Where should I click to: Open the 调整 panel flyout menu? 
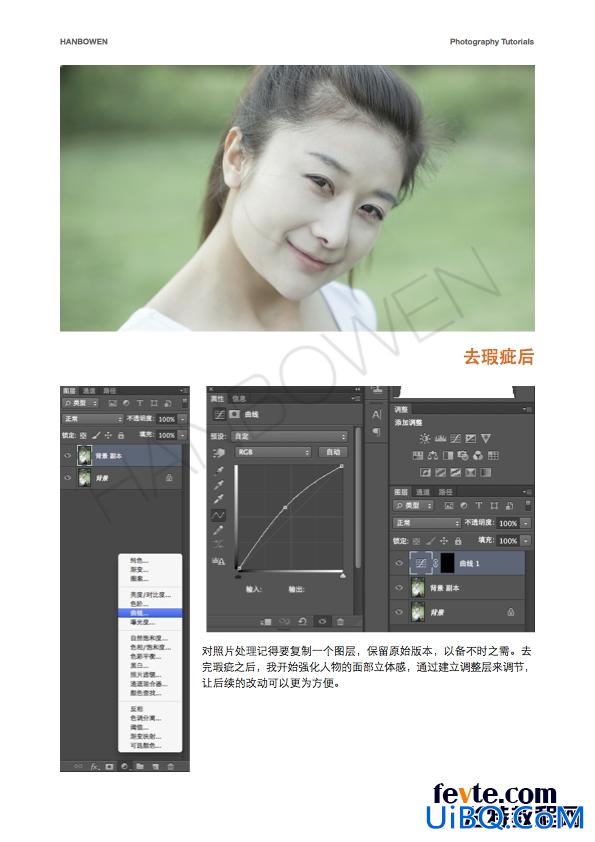[x=528, y=409]
